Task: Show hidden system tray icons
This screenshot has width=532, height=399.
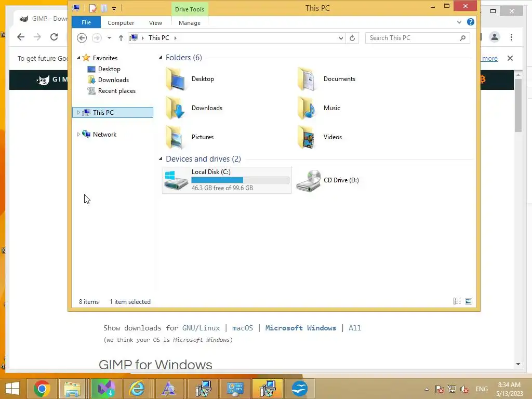Action: tap(427, 389)
